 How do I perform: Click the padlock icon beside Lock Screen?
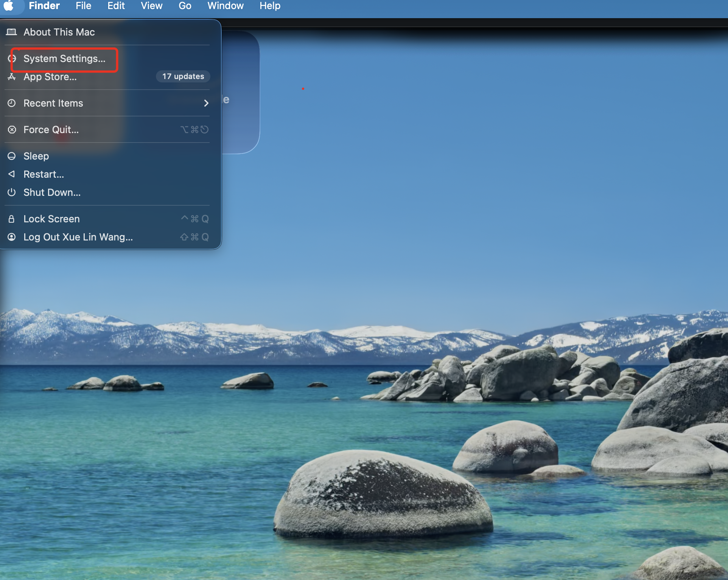[12, 219]
